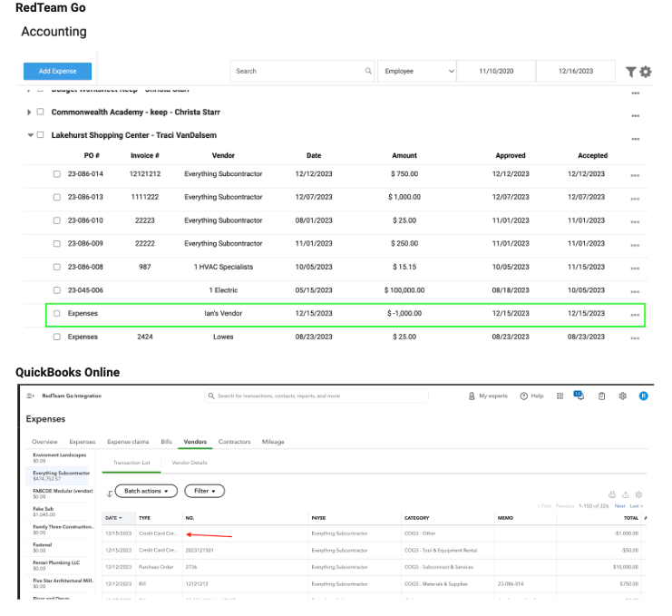The height and width of the screenshot is (616, 672).
Task: Click the RedTeam Go Search field
Action: pos(302,72)
